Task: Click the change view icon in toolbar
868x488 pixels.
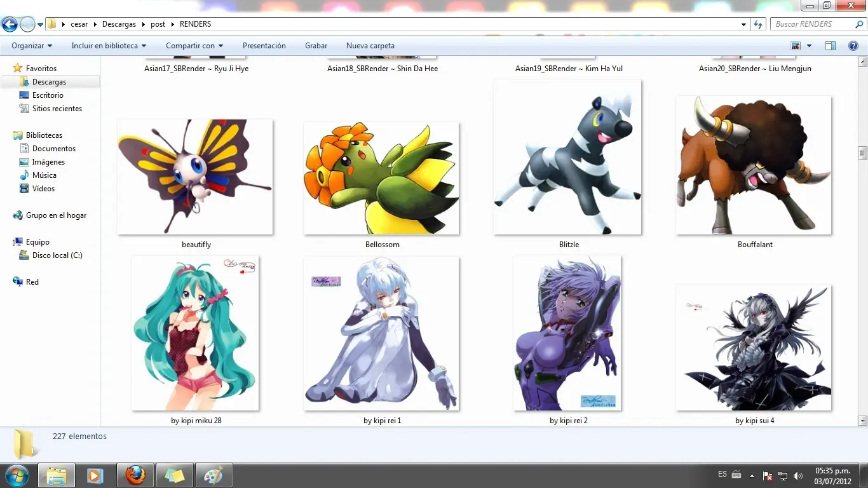Action: click(796, 46)
